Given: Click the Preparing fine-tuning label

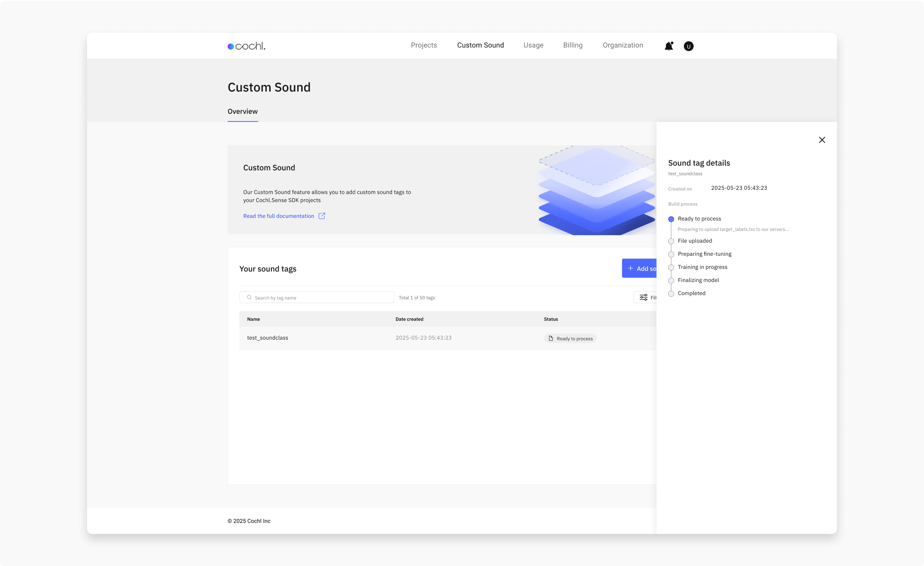Looking at the screenshot, I should click(704, 254).
